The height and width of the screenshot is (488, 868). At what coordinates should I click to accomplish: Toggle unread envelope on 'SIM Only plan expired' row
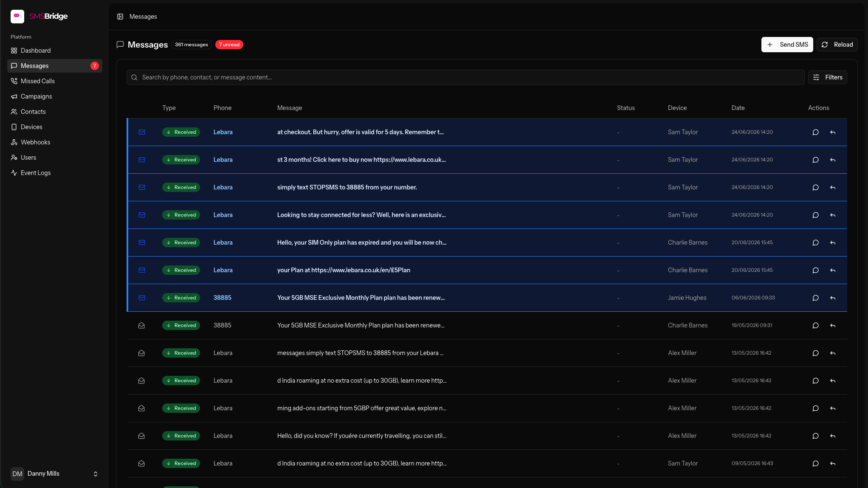142,243
